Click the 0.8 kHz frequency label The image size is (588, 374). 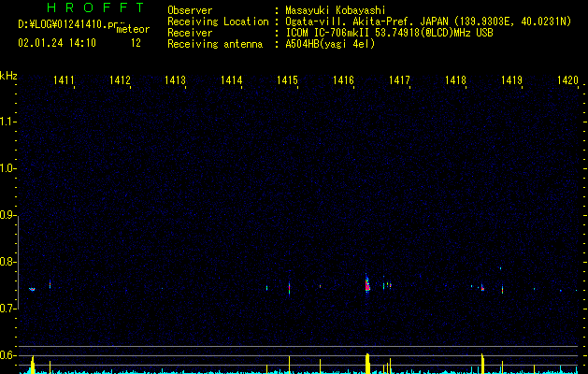[7, 262]
